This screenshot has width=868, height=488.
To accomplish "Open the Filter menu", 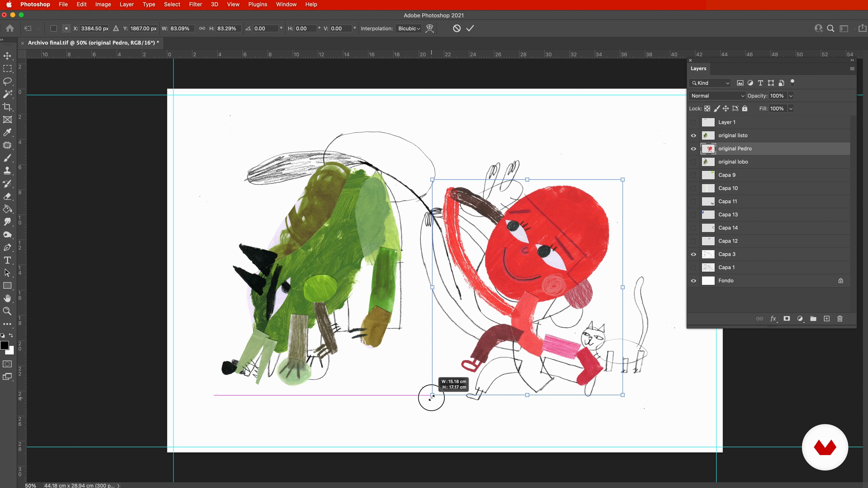I will (x=196, y=4).
